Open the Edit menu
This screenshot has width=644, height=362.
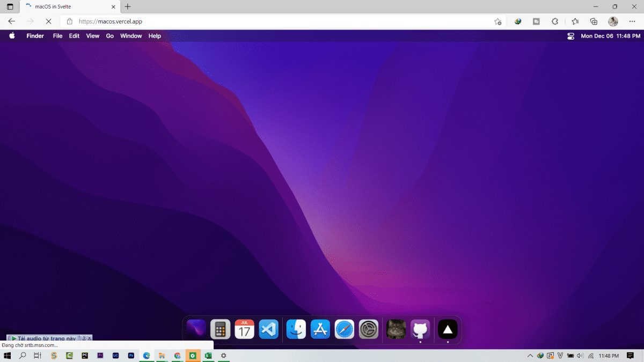click(74, 36)
